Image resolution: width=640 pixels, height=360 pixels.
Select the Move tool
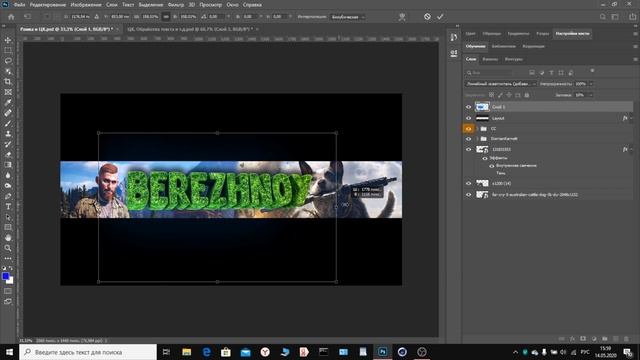pos(8,40)
